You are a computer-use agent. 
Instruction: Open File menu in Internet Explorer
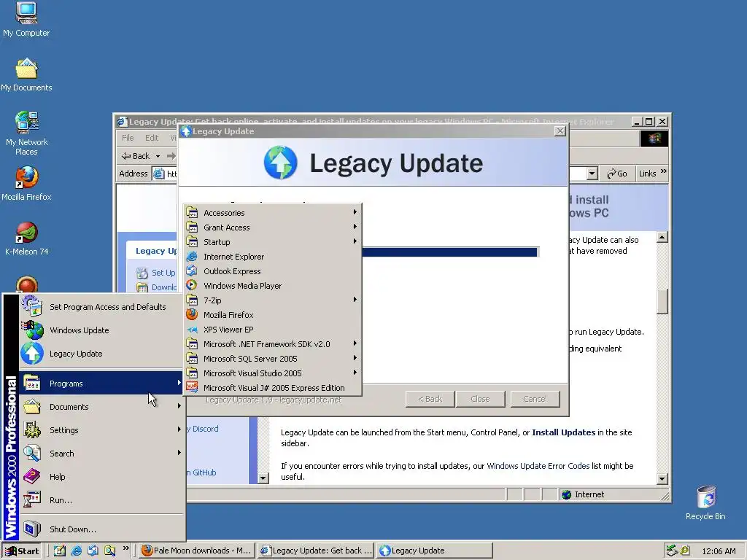[x=128, y=138]
